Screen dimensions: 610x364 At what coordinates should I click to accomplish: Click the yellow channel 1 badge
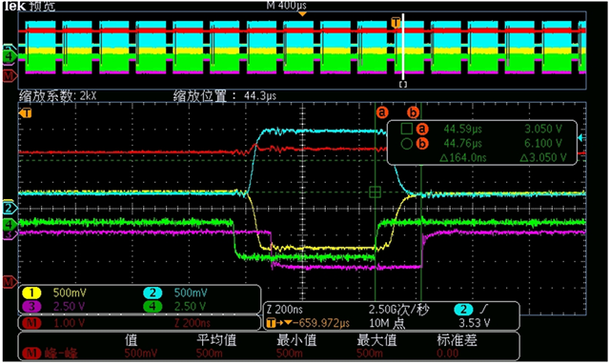pos(31,293)
